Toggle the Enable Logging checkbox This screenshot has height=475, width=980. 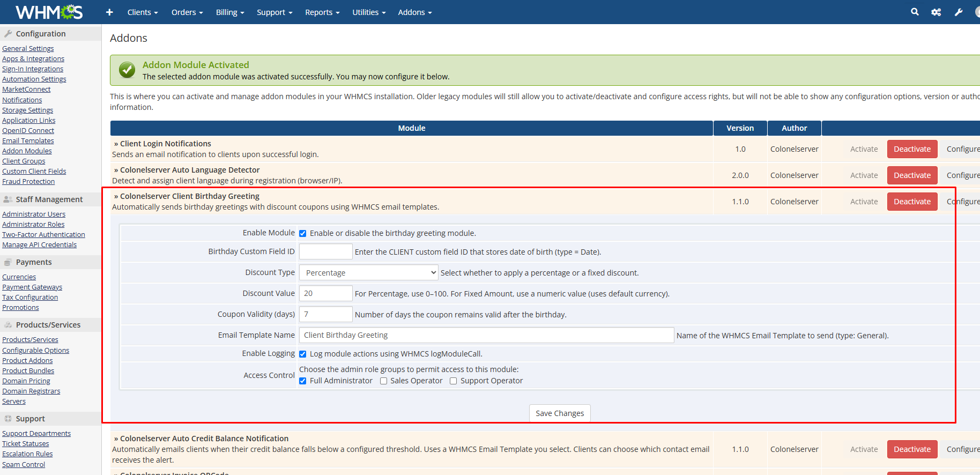(x=303, y=354)
